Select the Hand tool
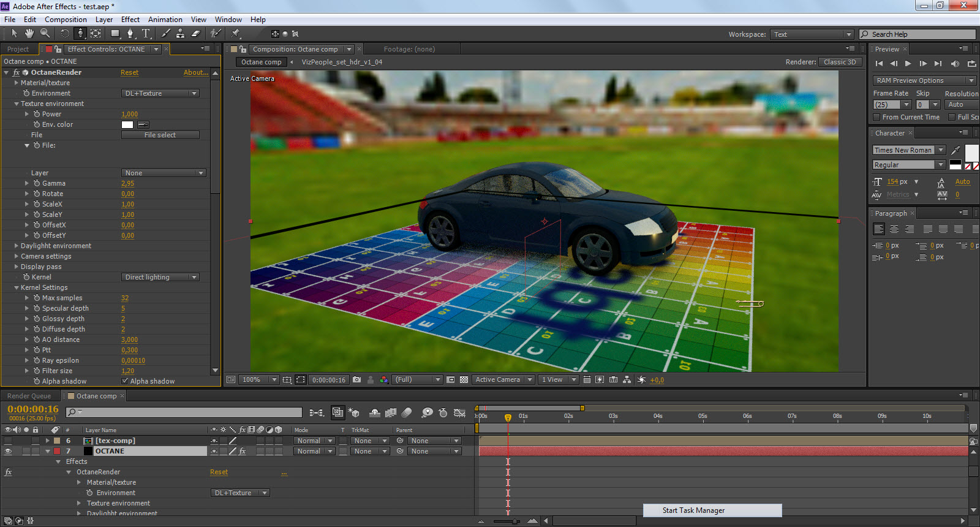The image size is (980, 527). click(x=29, y=34)
